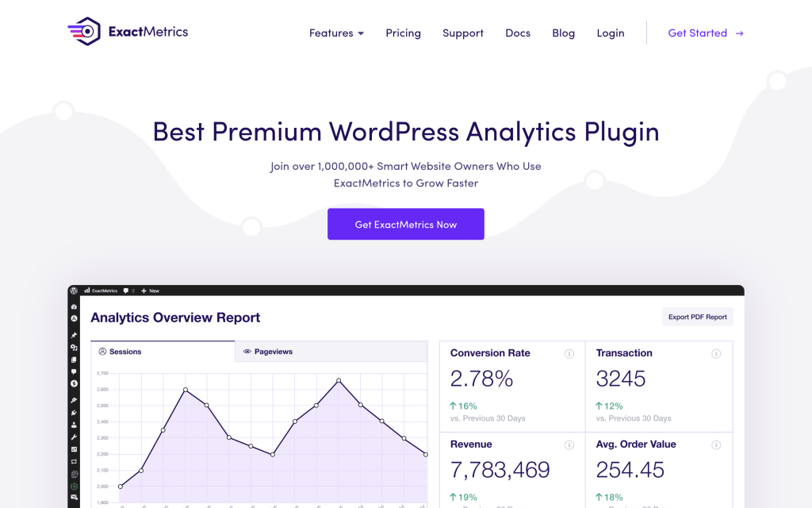Click the green circular arrow sidebar icon
This screenshot has height=508, width=812.
click(x=74, y=487)
